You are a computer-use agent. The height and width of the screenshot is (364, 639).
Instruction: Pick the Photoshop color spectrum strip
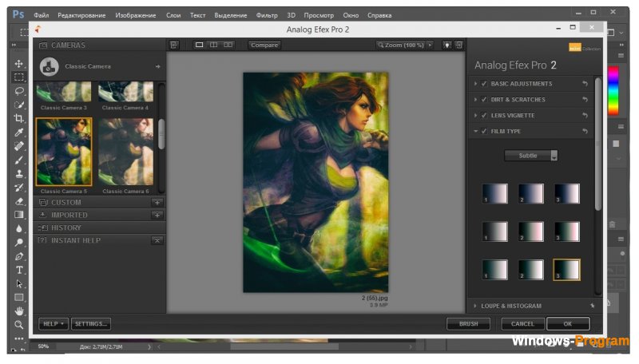pos(613,91)
